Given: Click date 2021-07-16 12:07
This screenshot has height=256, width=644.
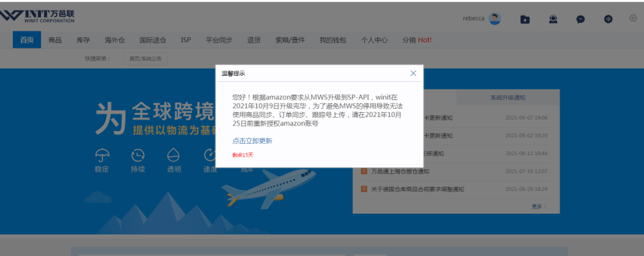Looking at the screenshot, I should click(526, 171).
